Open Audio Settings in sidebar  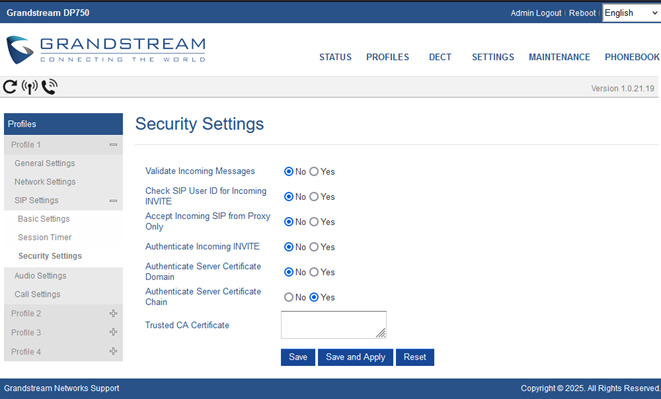pos(40,276)
